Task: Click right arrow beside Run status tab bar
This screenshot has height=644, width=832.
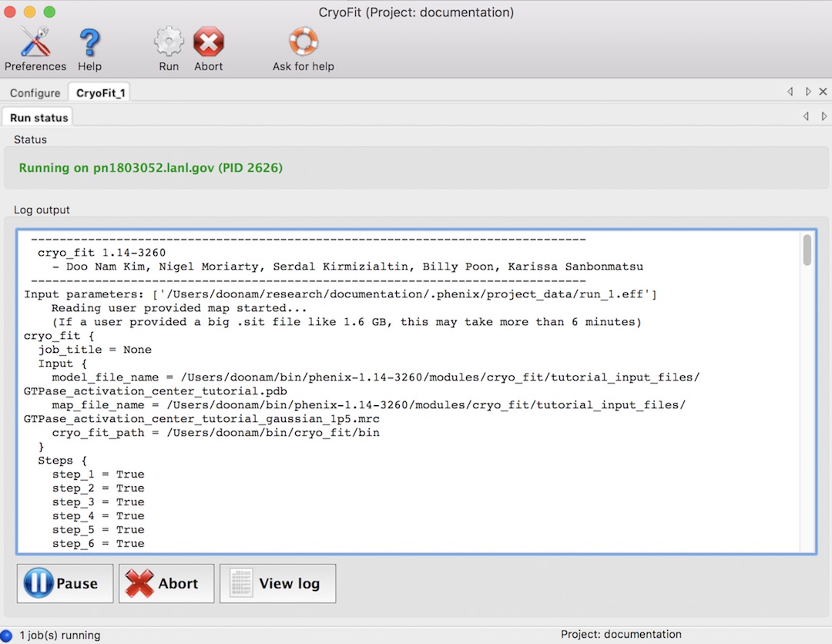Action: coord(824,116)
